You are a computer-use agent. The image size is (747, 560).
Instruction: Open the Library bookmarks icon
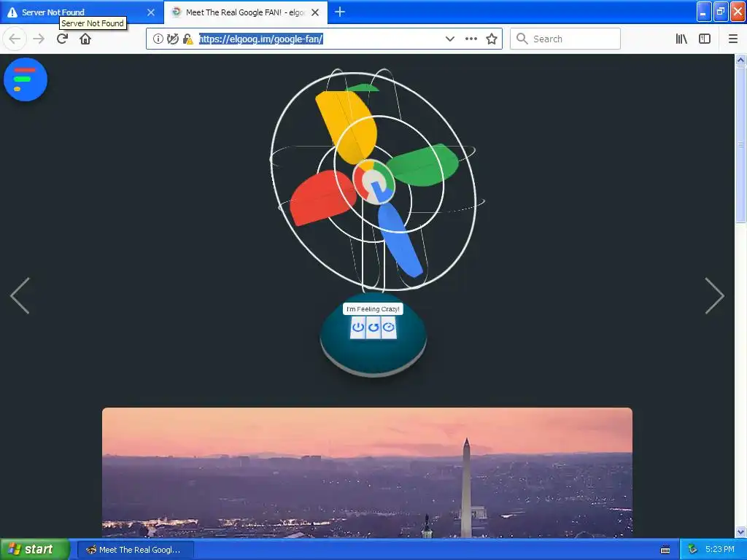click(681, 39)
